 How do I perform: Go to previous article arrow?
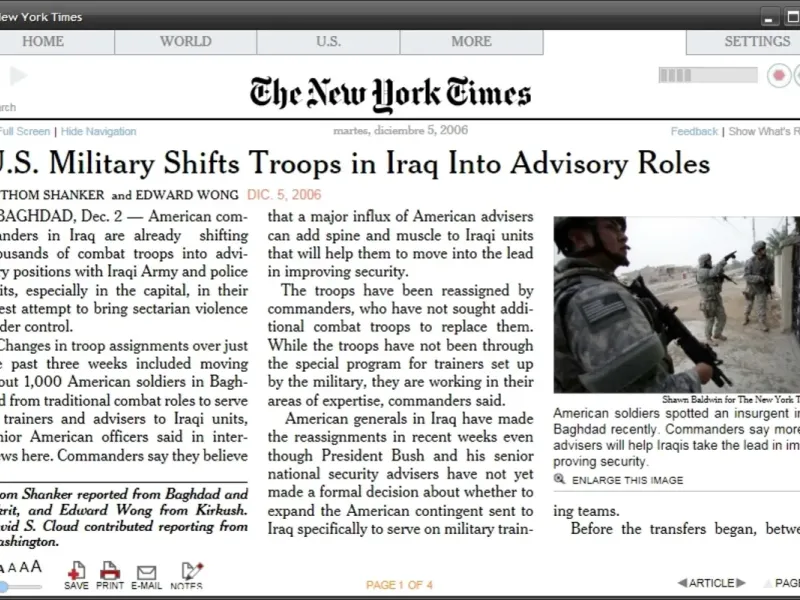coord(682,583)
